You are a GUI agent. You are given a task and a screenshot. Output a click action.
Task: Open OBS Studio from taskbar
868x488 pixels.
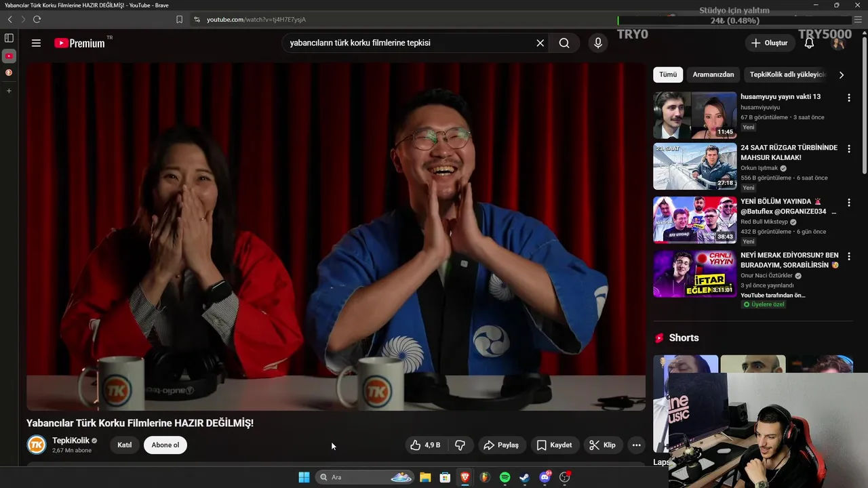(564, 477)
